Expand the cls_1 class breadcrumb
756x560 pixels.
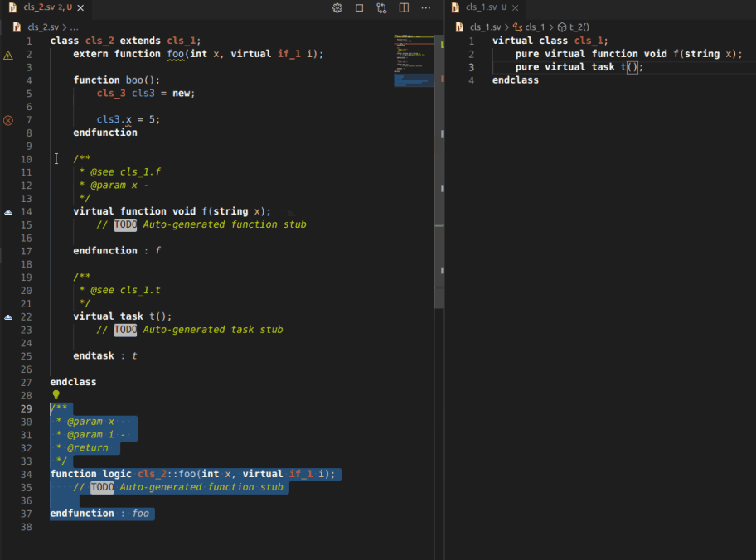point(535,27)
